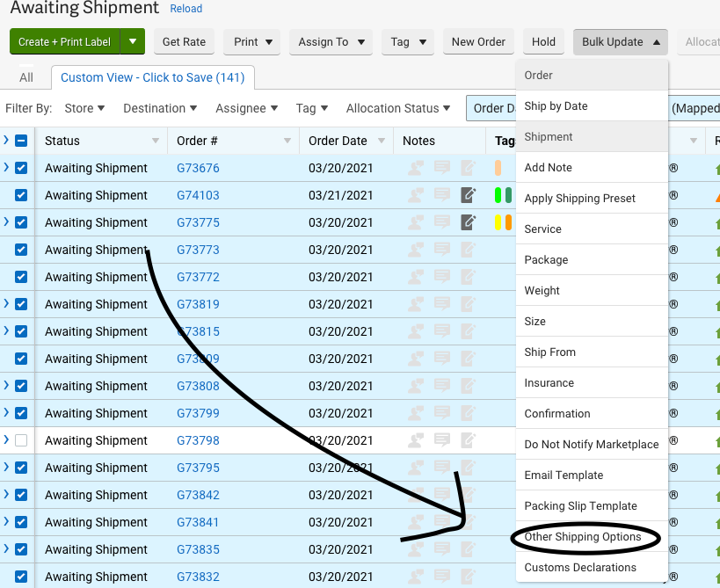Open Status column filter arrow
This screenshot has height=588, width=720.
coord(156,141)
